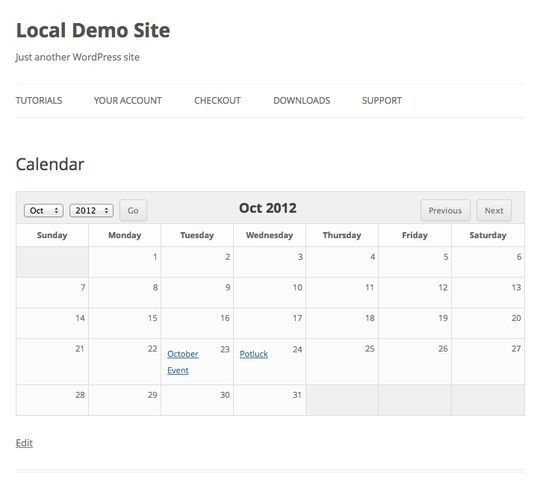Open the year dropdown showing 2012
Image resolution: width=540 pixels, height=483 pixels.
[91, 210]
